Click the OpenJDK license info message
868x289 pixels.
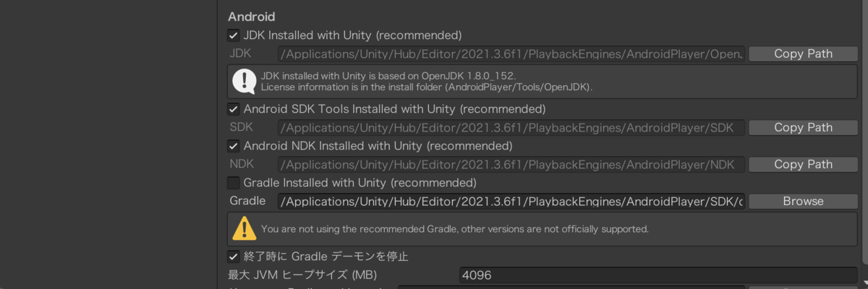(x=427, y=81)
